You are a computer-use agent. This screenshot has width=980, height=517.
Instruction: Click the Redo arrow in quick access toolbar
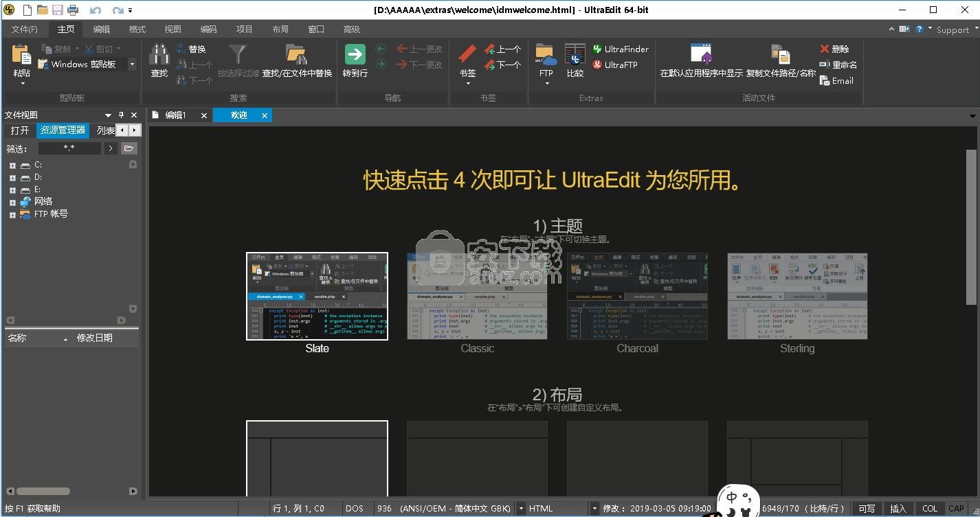tap(118, 10)
